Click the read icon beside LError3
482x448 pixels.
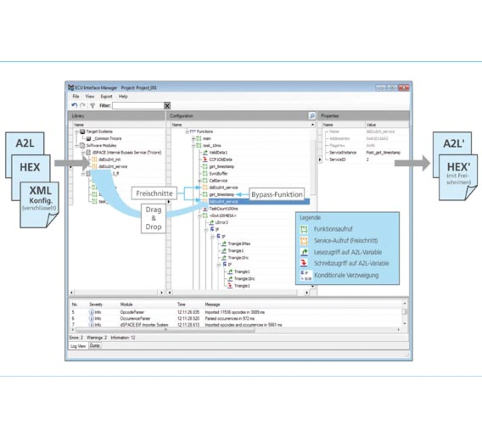212,222
